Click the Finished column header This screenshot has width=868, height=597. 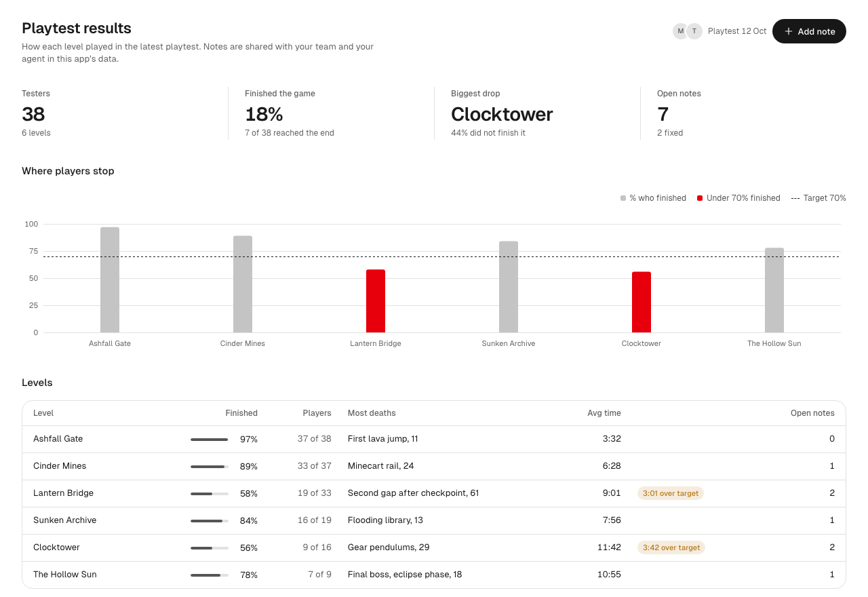pyautogui.click(x=241, y=413)
